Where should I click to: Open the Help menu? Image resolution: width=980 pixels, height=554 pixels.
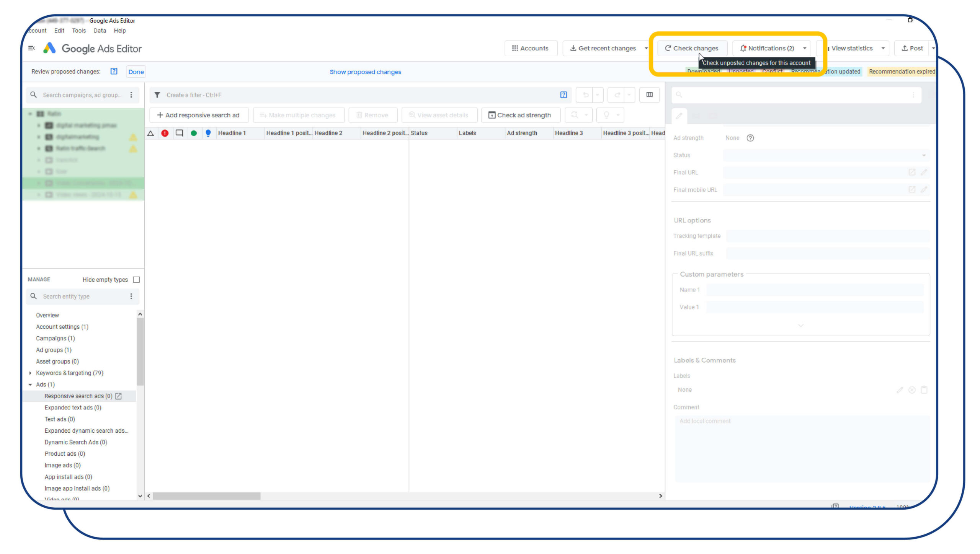120,31
